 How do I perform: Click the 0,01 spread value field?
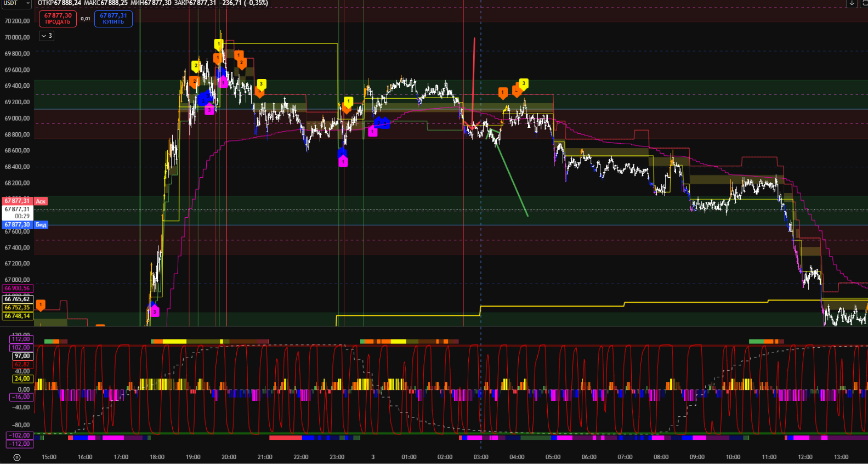tap(86, 19)
